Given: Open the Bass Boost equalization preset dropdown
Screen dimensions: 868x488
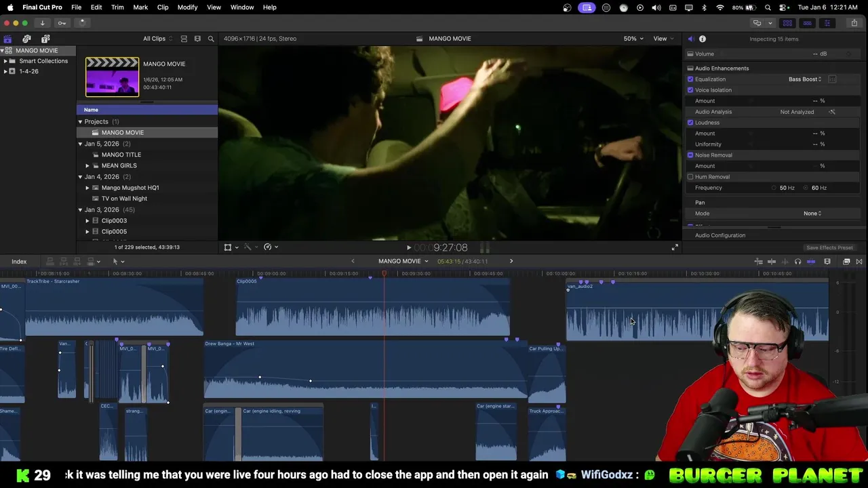Looking at the screenshot, I should tap(805, 79).
